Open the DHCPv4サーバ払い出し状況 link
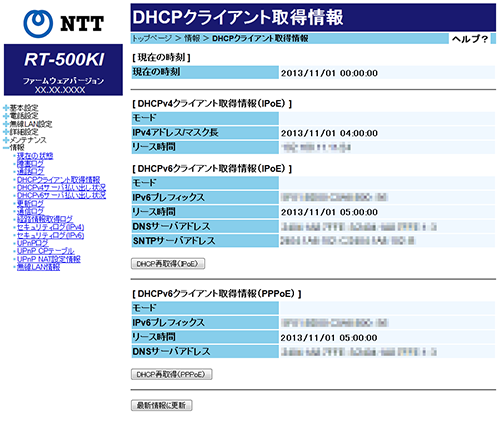Screen dimensions: 500x437 (61, 187)
